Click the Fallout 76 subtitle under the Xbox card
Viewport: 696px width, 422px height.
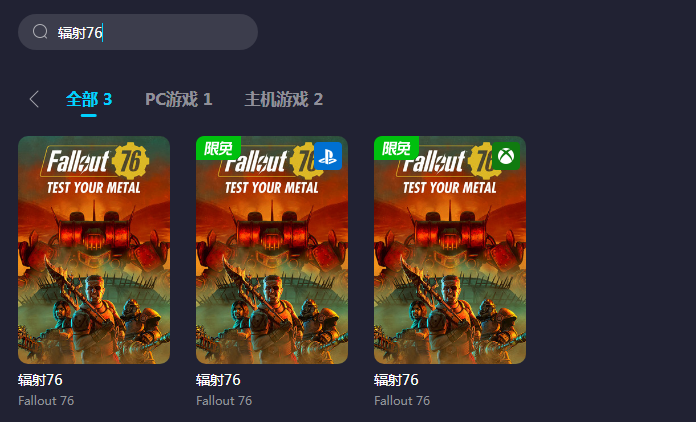pyautogui.click(x=402, y=401)
